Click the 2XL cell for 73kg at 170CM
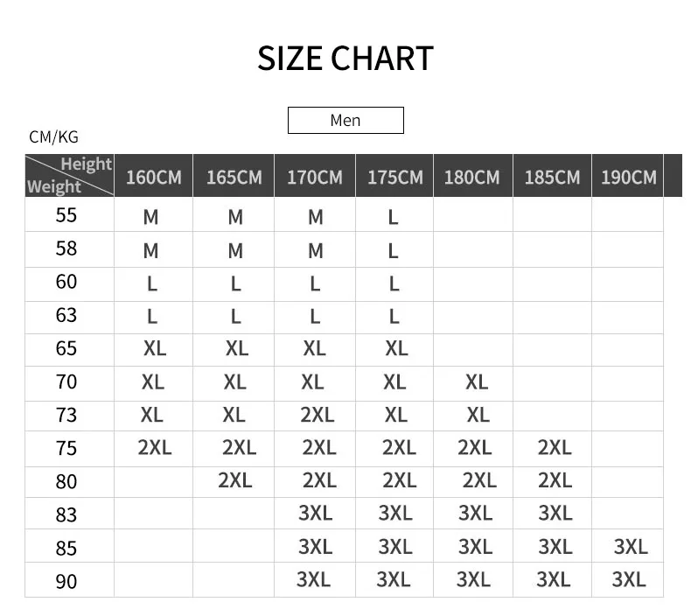The height and width of the screenshot is (616, 691). (x=318, y=415)
